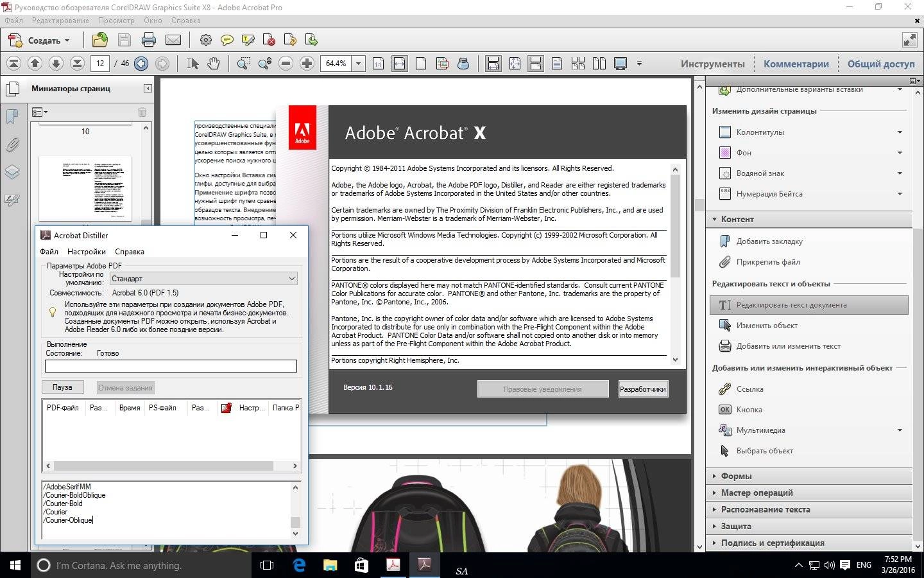
Task: Delete thumbnail with trash icon
Action: (142, 112)
